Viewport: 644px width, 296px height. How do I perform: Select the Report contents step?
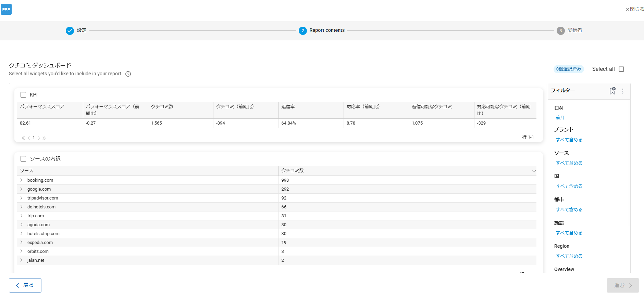[x=327, y=30]
